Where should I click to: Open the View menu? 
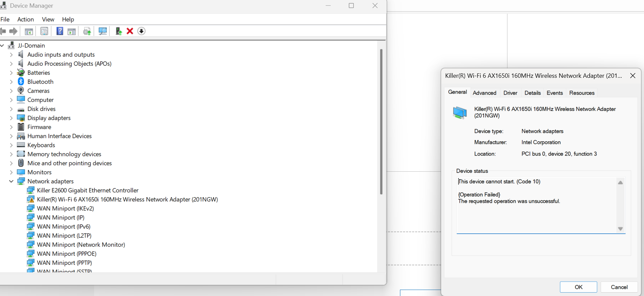click(48, 19)
